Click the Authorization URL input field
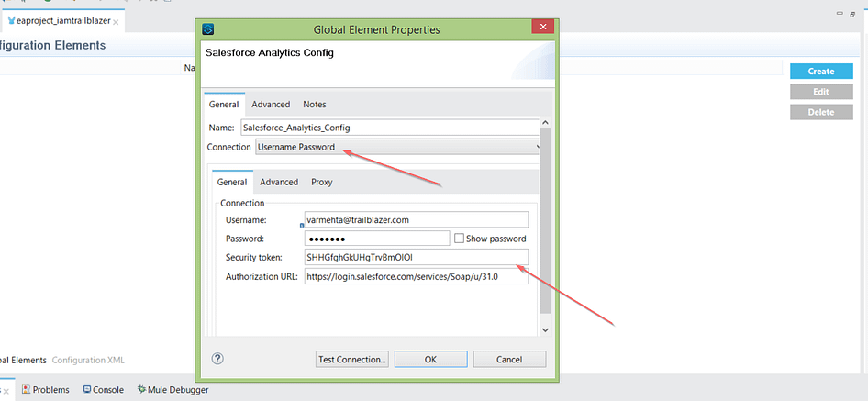 point(417,276)
